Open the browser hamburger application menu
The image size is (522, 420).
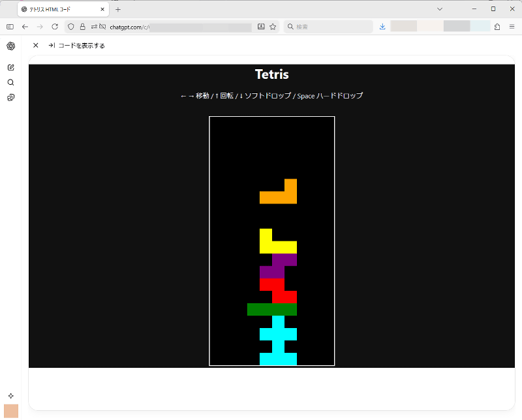(512, 27)
